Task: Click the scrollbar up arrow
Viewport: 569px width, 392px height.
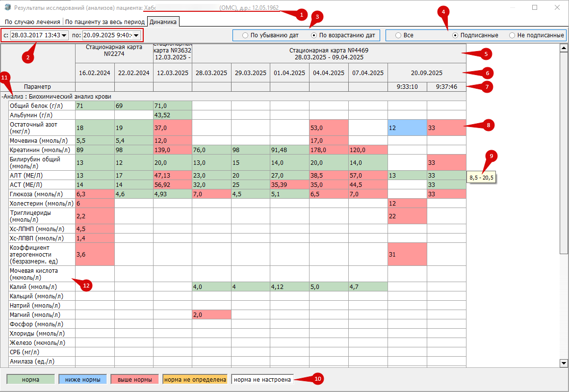Action: pos(564,48)
